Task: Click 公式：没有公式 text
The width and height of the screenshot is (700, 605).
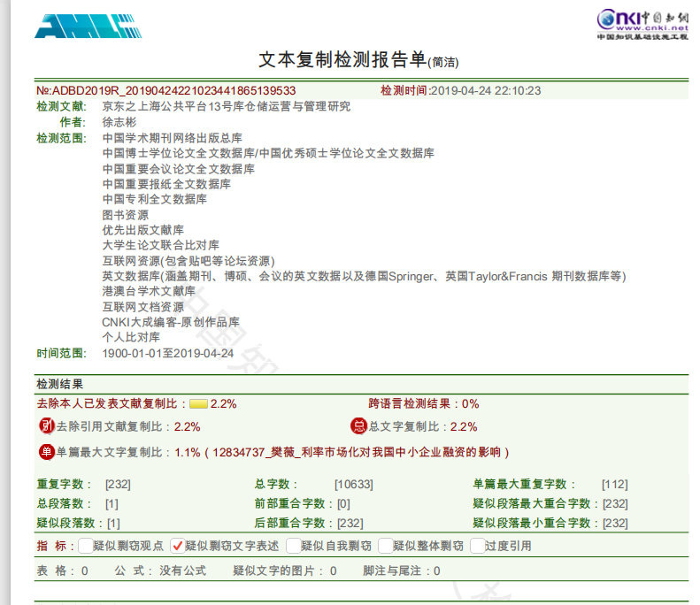Action: tap(160, 571)
